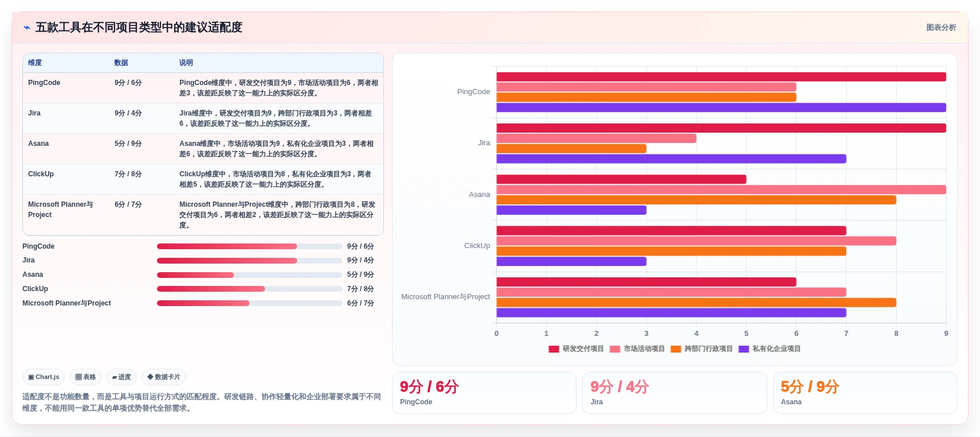The image size is (980, 437).
Task: Select the Chart.js tag
Action: (x=44, y=377)
